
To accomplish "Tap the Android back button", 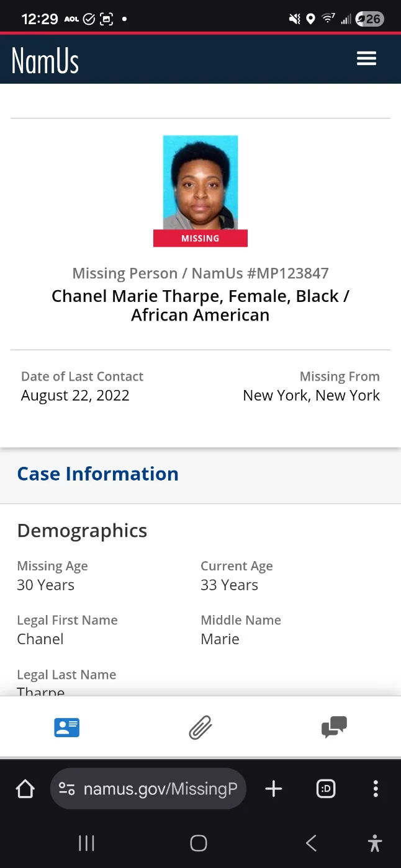I will tap(312, 843).
